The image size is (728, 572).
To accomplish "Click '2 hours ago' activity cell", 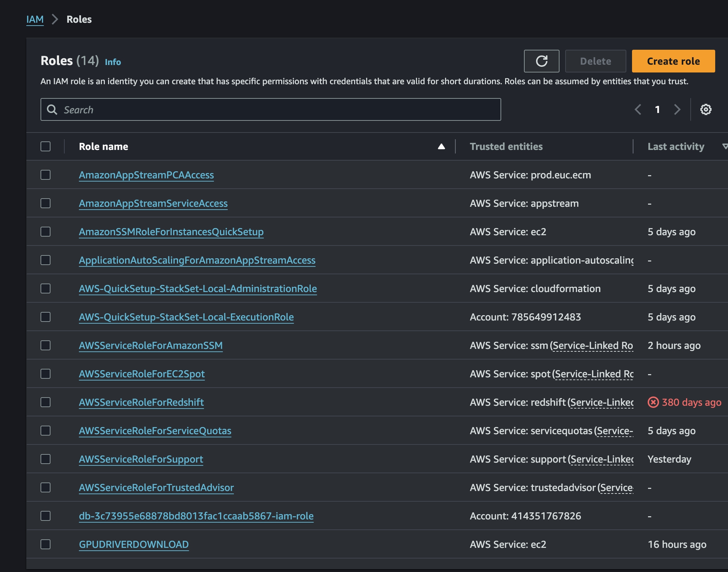I will [674, 345].
